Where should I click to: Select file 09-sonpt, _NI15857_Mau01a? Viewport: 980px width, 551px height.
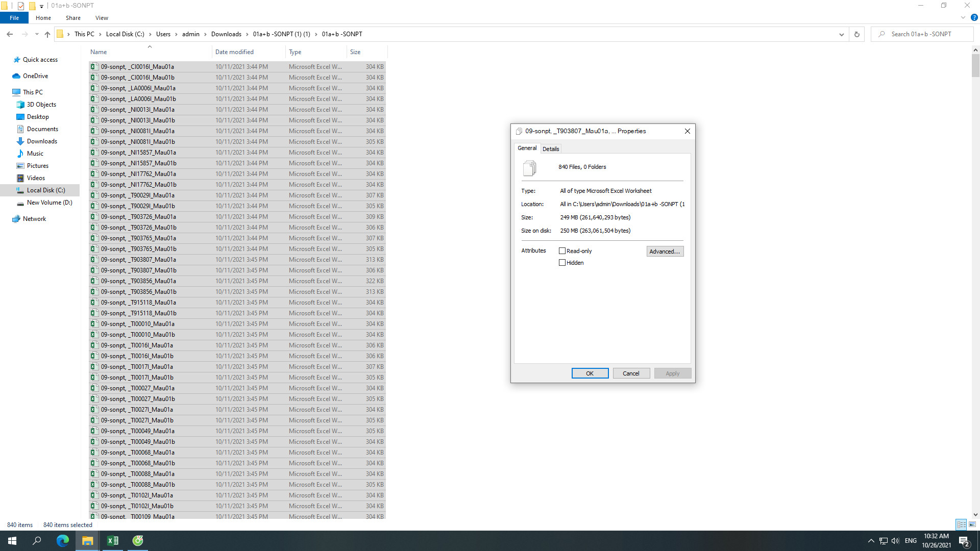click(x=237, y=153)
